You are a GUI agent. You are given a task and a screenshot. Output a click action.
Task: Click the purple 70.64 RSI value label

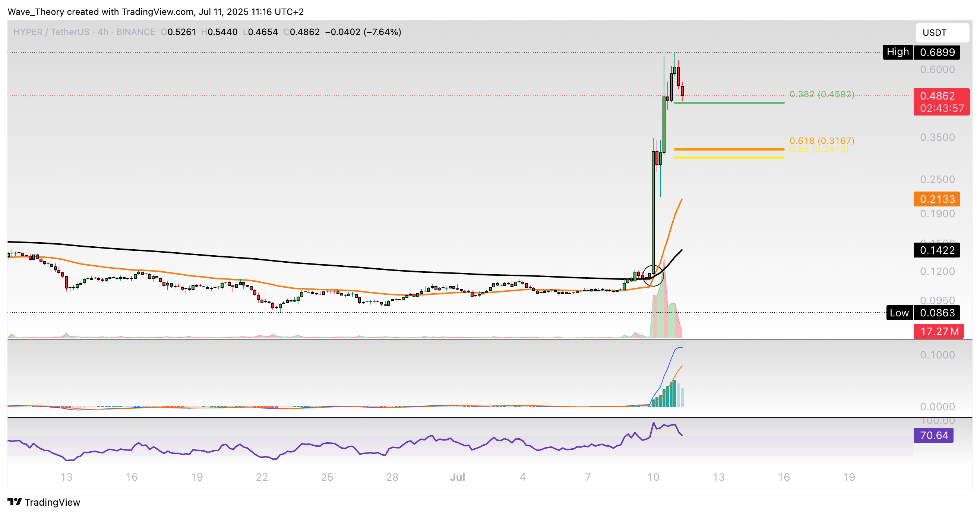click(x=933, y=435)
